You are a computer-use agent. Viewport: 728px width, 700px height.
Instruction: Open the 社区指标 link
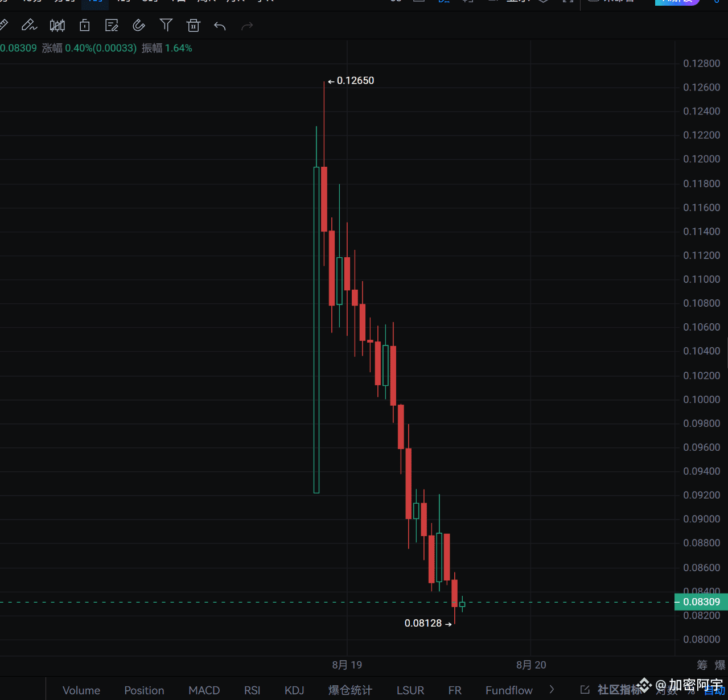(x=619, y=690)
